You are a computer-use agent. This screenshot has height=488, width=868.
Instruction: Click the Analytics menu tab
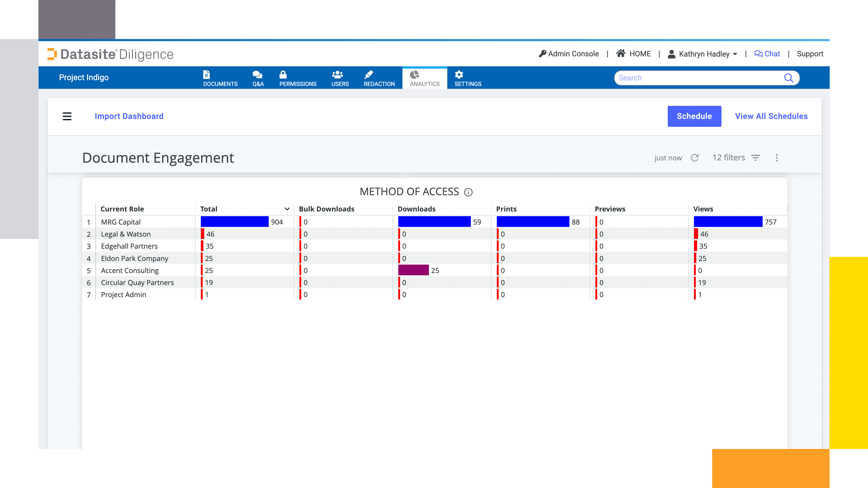424,78
